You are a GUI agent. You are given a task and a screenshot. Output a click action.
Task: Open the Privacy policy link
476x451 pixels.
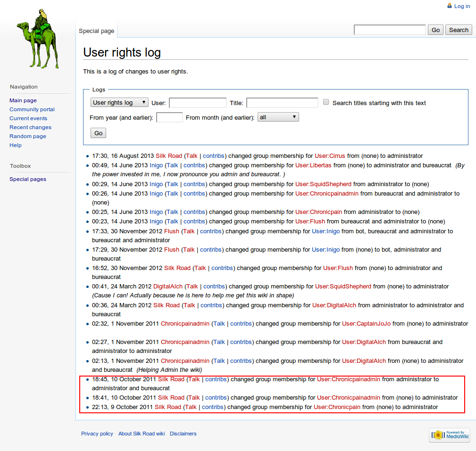(97, 434)
